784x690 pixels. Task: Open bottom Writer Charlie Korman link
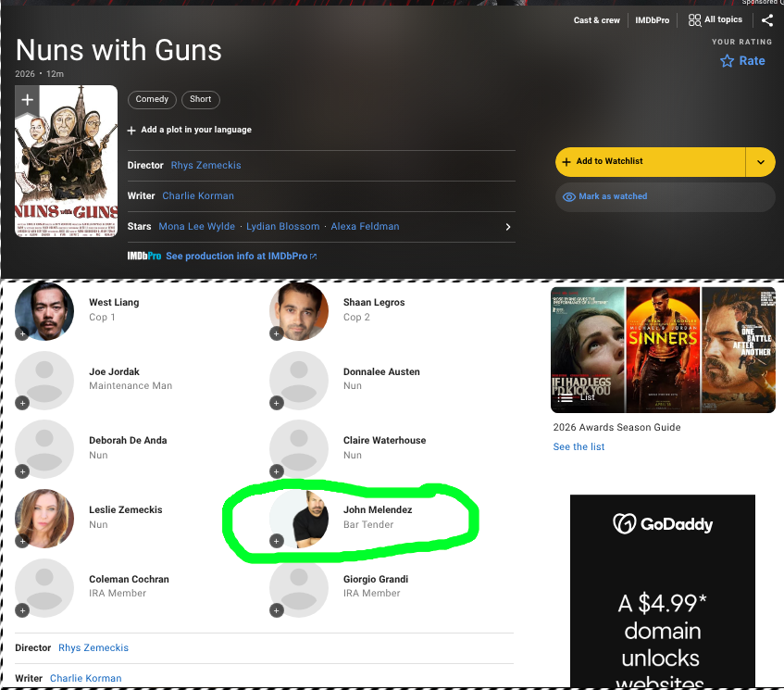[x=85, y=679]
